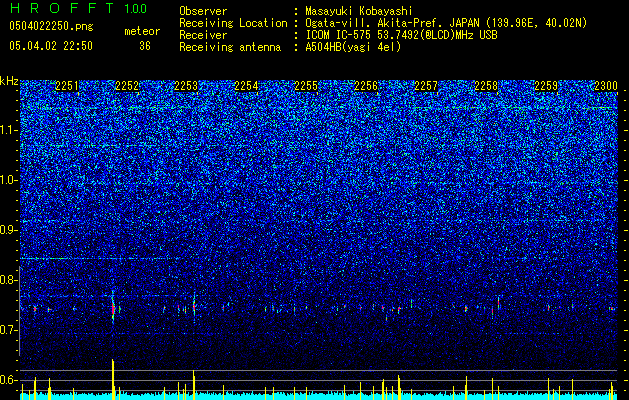Click the 2254 time marker
The height and width of the screenshot is (400, 629).
[246, 86]
